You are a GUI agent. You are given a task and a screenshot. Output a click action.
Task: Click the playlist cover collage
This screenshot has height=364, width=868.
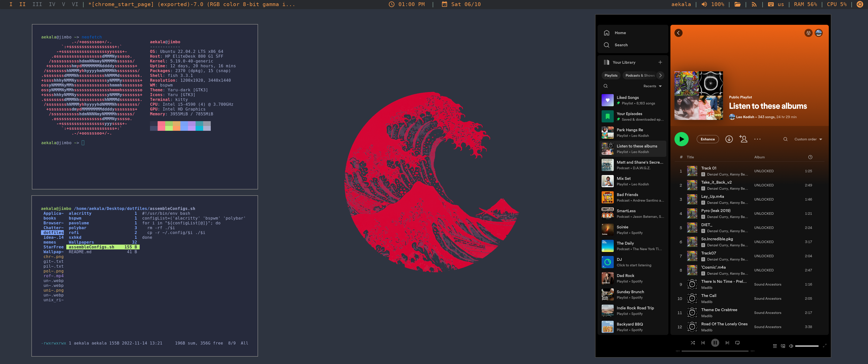(x=698, y=95)
